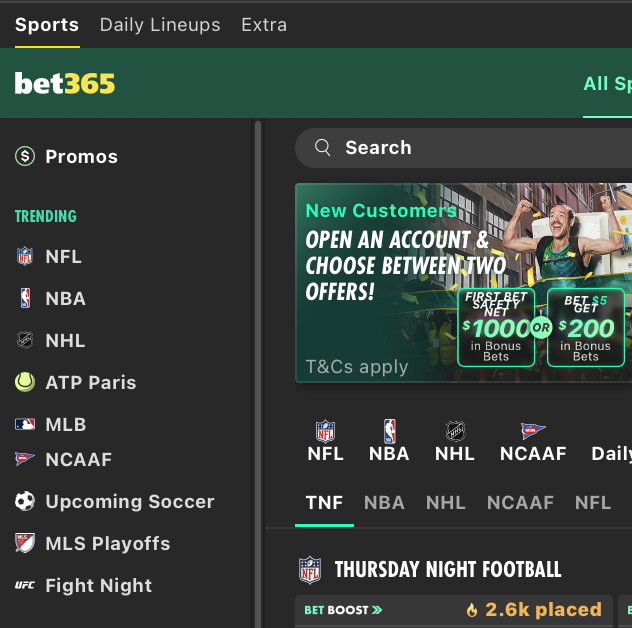Open Fight Night in sidebar
This screenshot has height=628, width=632.
tap(98, 585)
